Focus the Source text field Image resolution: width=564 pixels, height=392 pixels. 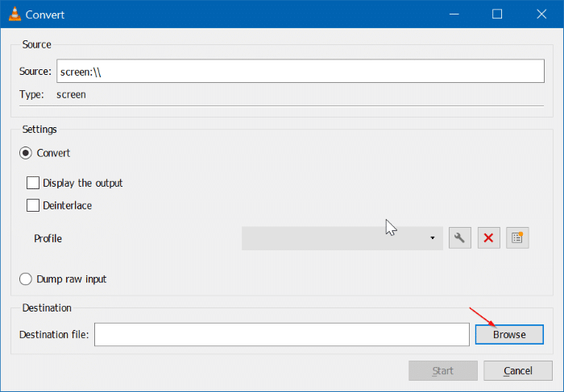pyautogui.click(x=301, y=71)
